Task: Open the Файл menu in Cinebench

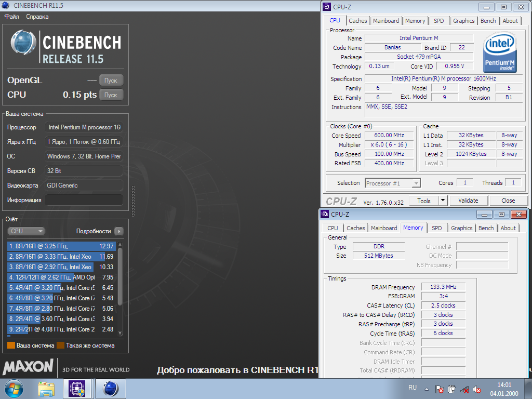Action: pos(11,17)
